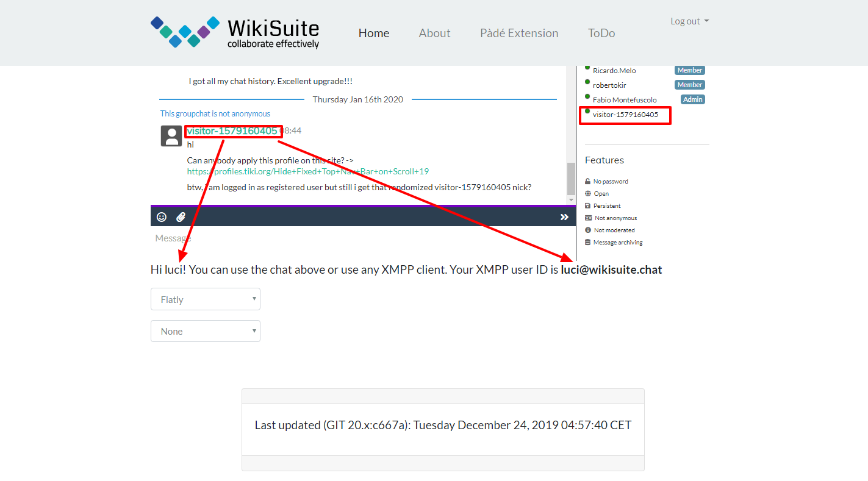Select visitor-1579160405 in the occupants list
Viewport: 868px width, 481px height.
[625, 115]
